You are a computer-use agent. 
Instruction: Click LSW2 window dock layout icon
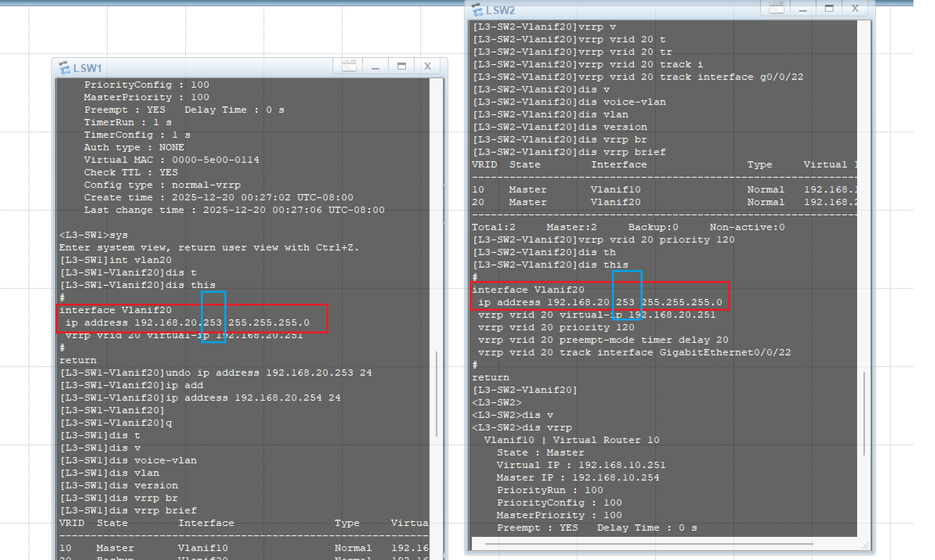click(x=776, y=8)
